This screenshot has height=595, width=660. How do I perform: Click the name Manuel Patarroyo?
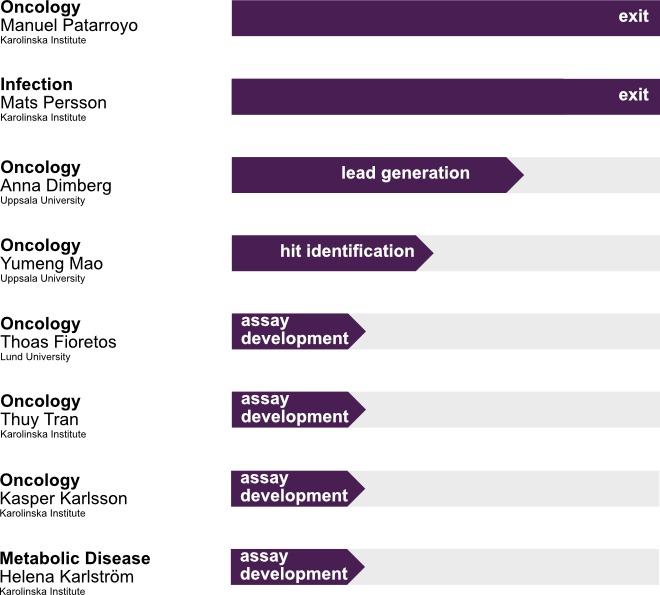(x=69, y=25)
